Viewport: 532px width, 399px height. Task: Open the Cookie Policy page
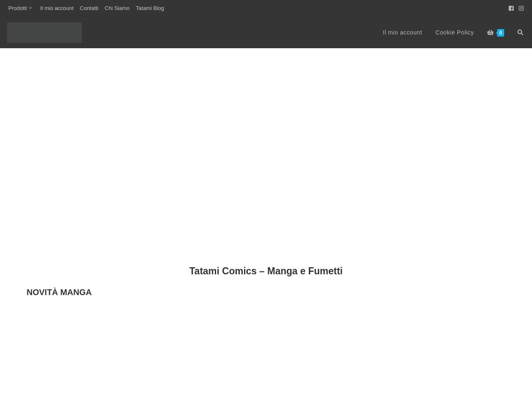click(454, 32)
